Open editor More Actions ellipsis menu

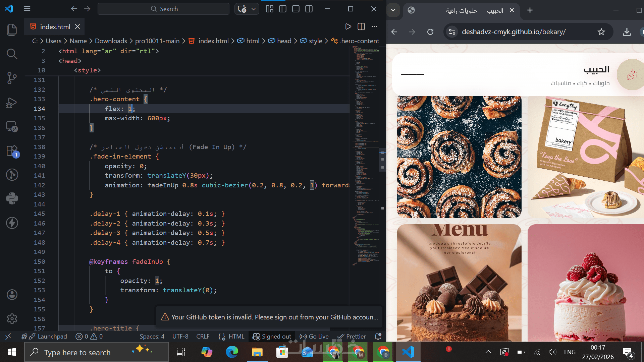pyautogui.click(x=374, y=26)
